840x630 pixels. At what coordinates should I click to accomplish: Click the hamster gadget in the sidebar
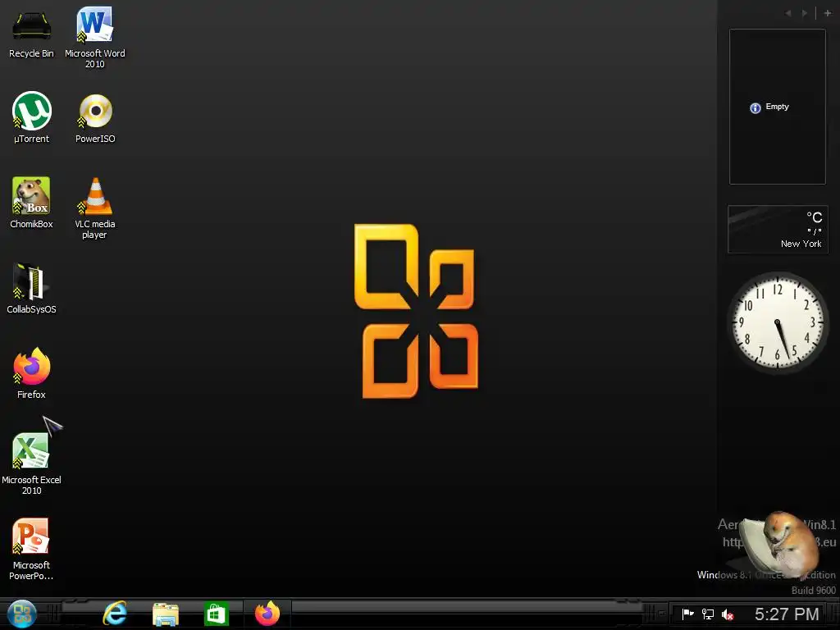781,546
